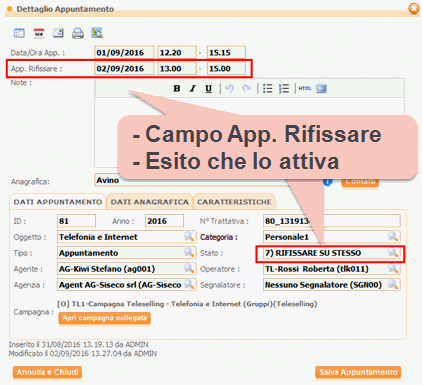The height and width of the screenshot is (385, 422).
Task: Switch to DATI ANAGRAFICA tab
Action: (x=150, y=202)
